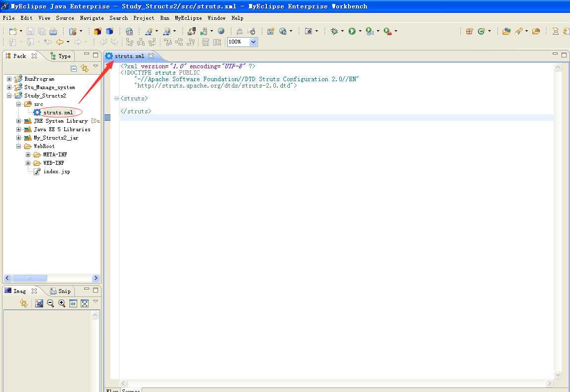Collapse the Study_Structs2 project node
This screenshot has height=392, width=570.
point(9,96)
